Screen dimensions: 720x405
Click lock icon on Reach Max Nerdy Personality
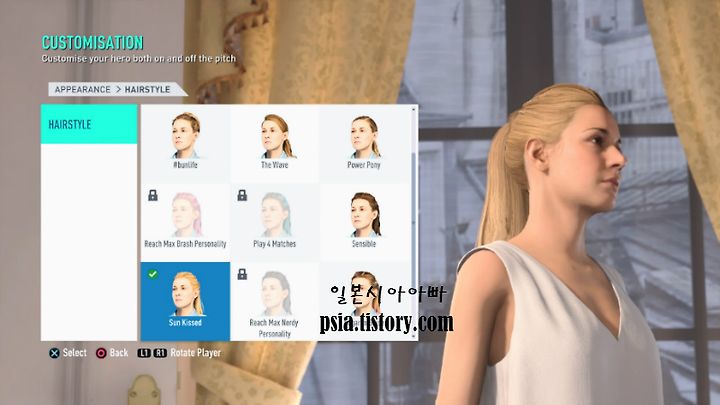[242, 275]
